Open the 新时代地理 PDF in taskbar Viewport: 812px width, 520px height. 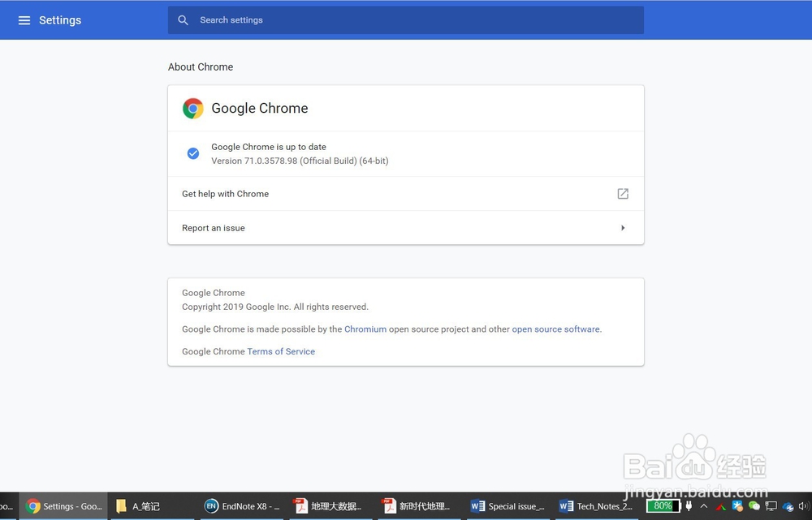coord(420,506)
